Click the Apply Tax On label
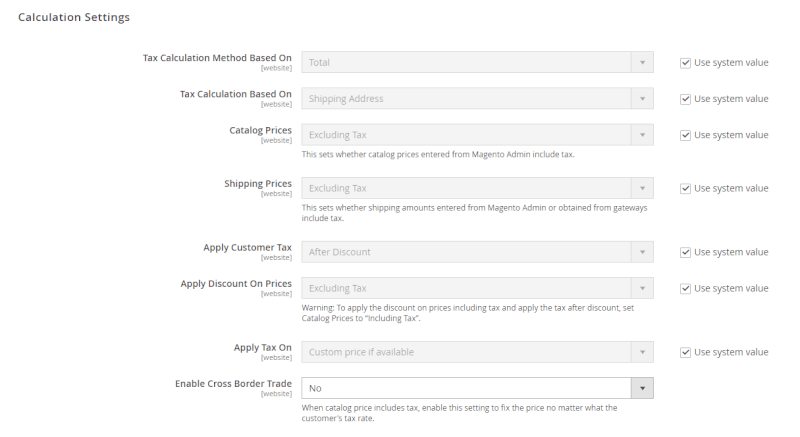 263,347
